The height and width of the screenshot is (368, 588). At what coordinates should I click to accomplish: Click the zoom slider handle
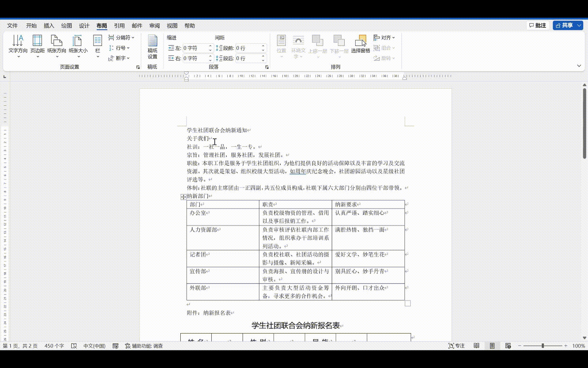coord(543,346)
